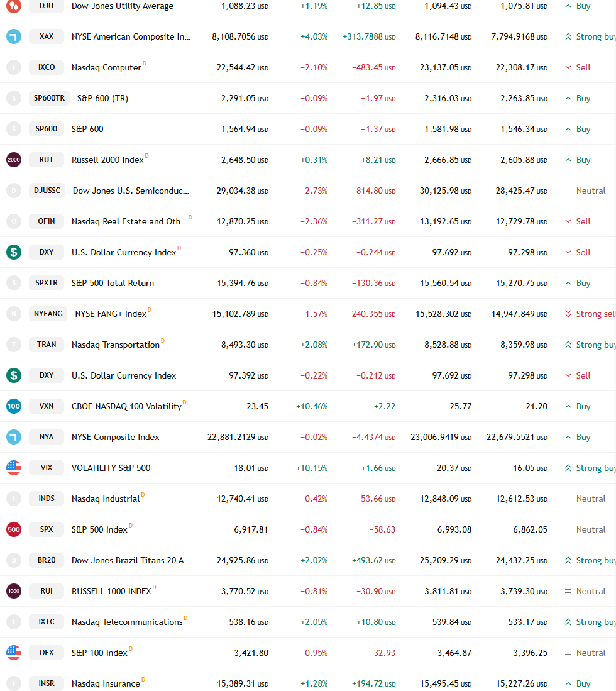Click the VIX US flag icon
This screenshot has width=616, height=691.
(14, 468)
